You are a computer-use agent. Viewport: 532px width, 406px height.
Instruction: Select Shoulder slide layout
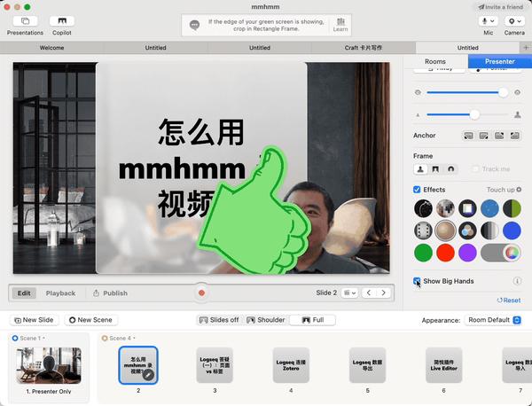266,320
